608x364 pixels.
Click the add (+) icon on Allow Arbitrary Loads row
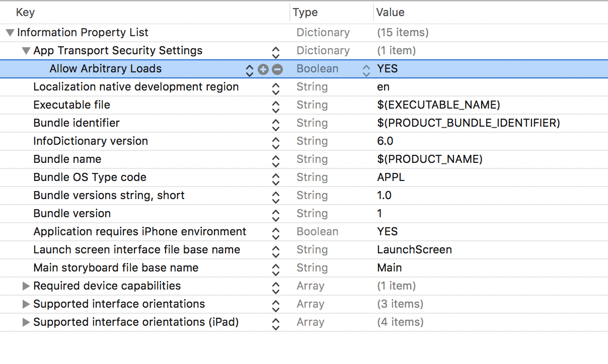click(x=263, y=69)
